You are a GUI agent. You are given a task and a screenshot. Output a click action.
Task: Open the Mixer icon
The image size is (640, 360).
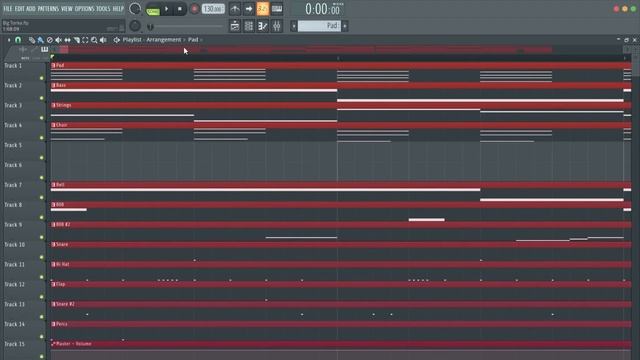277,26
